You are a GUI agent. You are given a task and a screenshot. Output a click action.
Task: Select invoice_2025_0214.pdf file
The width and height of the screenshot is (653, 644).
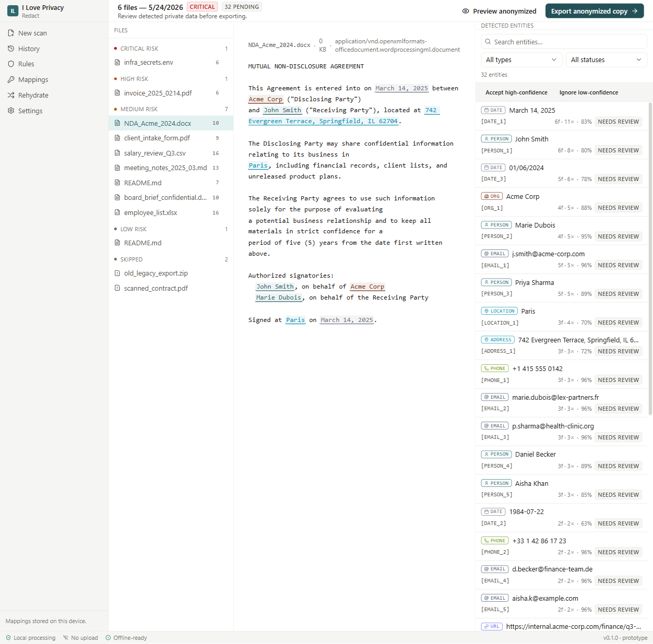(x=171, y=93)
